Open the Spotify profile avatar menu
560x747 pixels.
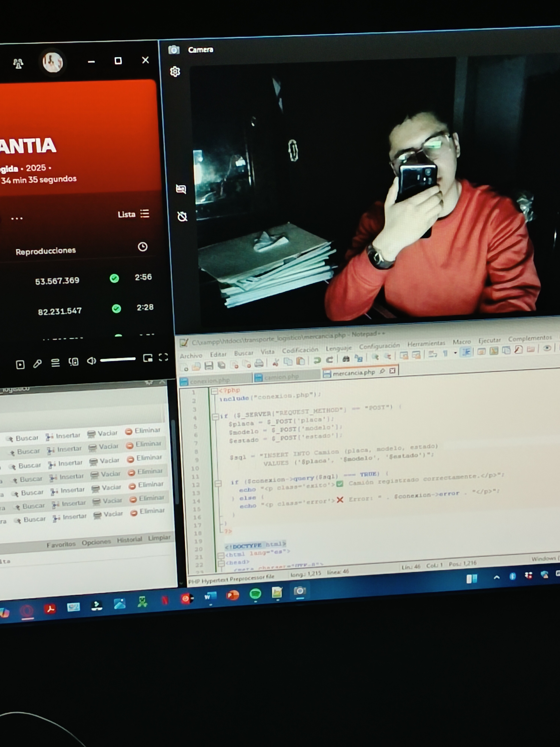(x=53, y=62)
